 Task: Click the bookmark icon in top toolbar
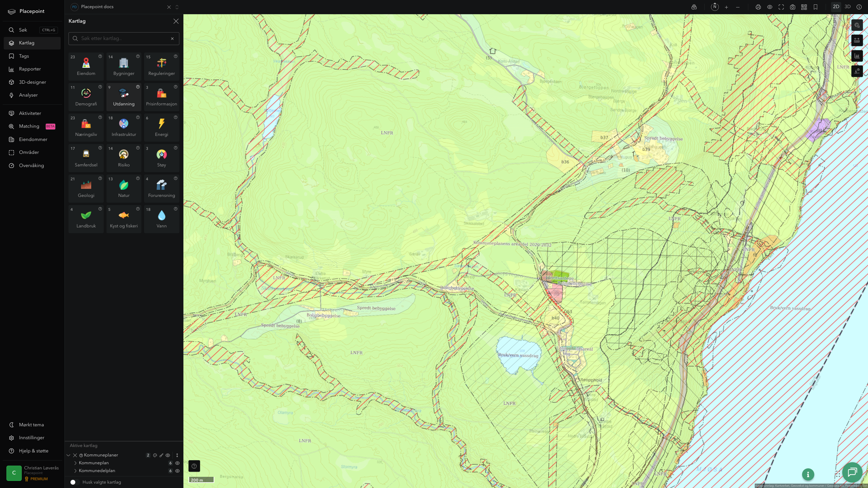pos(815,7)
